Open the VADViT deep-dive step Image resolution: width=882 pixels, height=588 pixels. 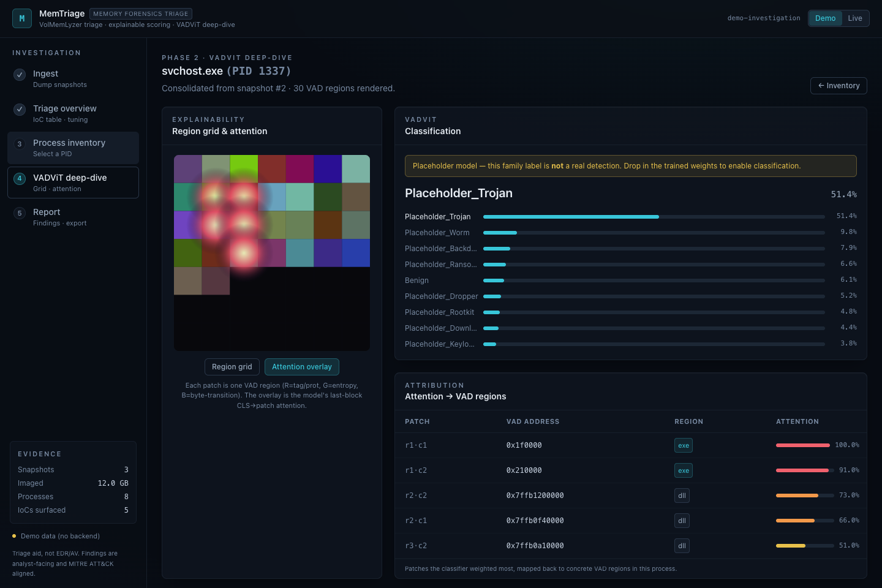[x=73, y=183]
